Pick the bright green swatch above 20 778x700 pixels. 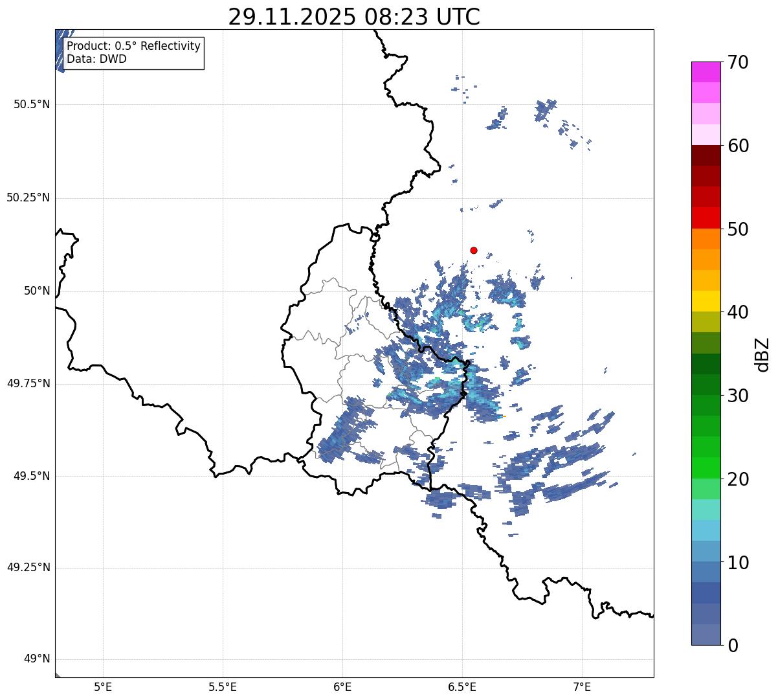(706, 468)
